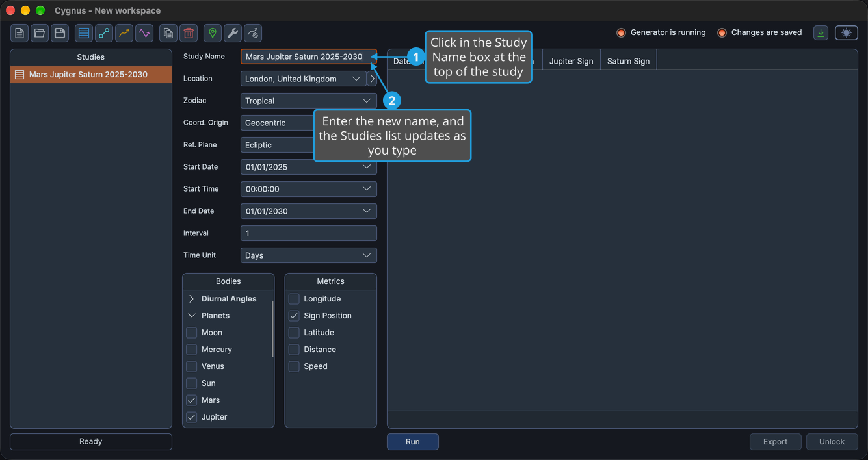Click the Run button
Image resolution: width=868 pixels, height=460 pixels.
click(x=413, y=442)
